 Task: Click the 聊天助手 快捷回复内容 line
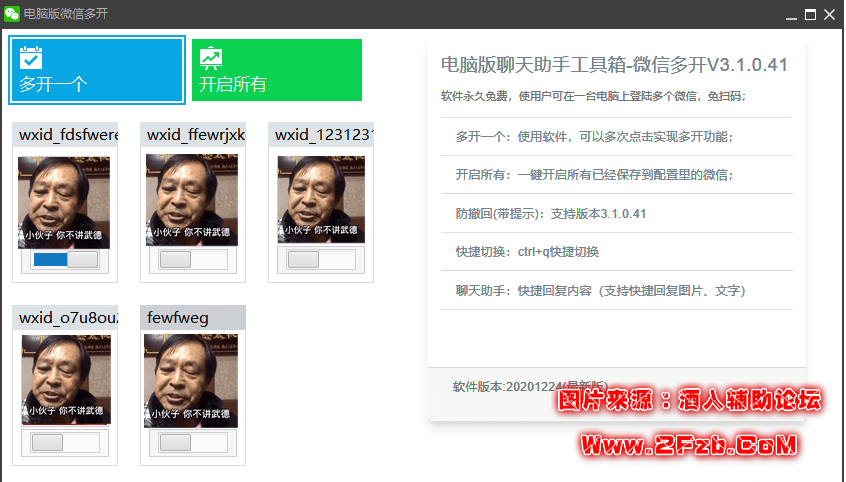pyautogui.click(x=601, y=291)
